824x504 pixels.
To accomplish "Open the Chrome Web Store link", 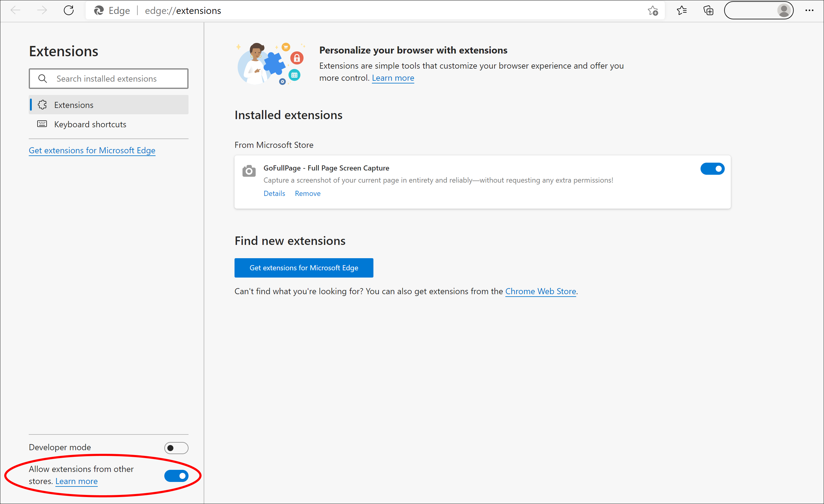I will [540, 291].
